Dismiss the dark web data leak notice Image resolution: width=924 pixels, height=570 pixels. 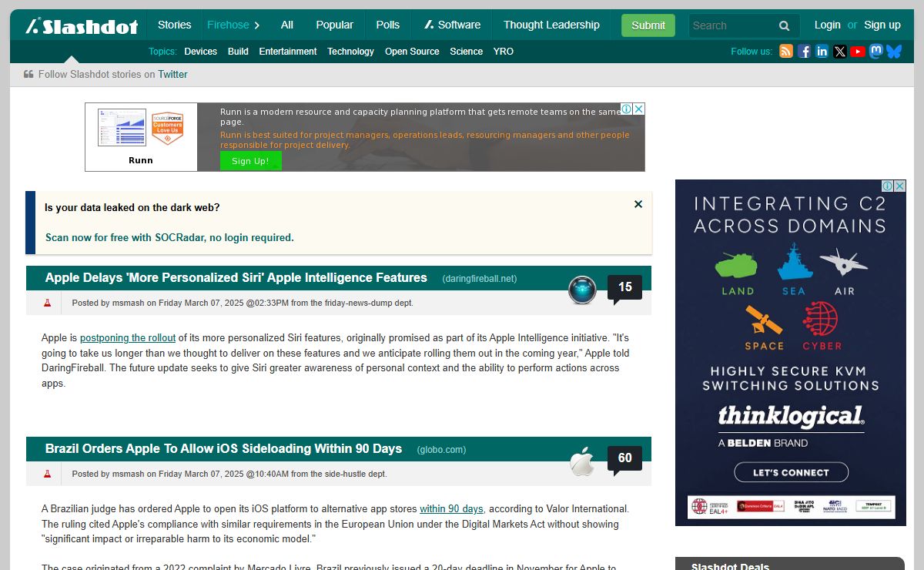(638, 204)
